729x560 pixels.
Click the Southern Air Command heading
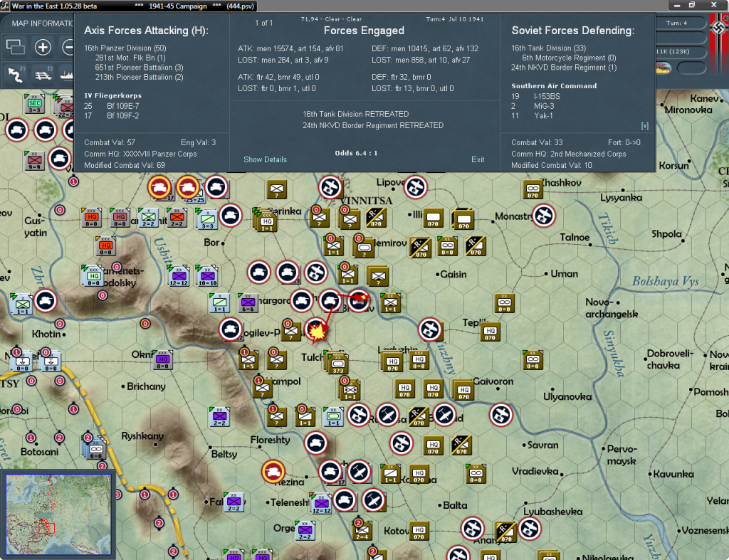pyautogui.click(x=554, y=86)
